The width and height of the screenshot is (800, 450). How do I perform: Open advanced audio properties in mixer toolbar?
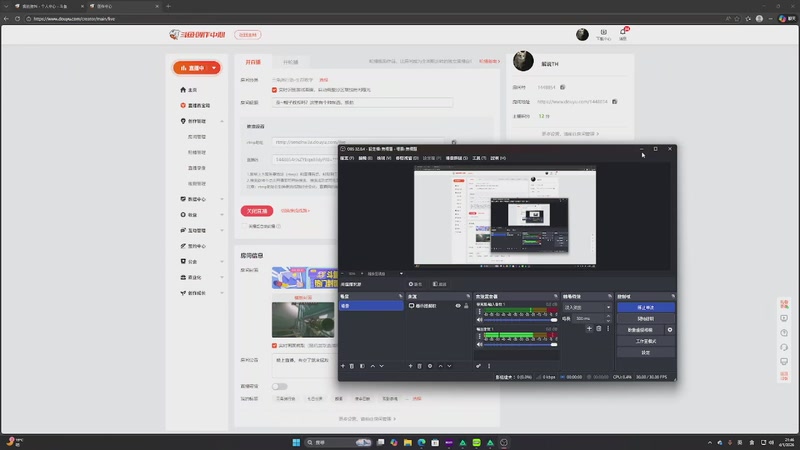(x=479, y=366)
